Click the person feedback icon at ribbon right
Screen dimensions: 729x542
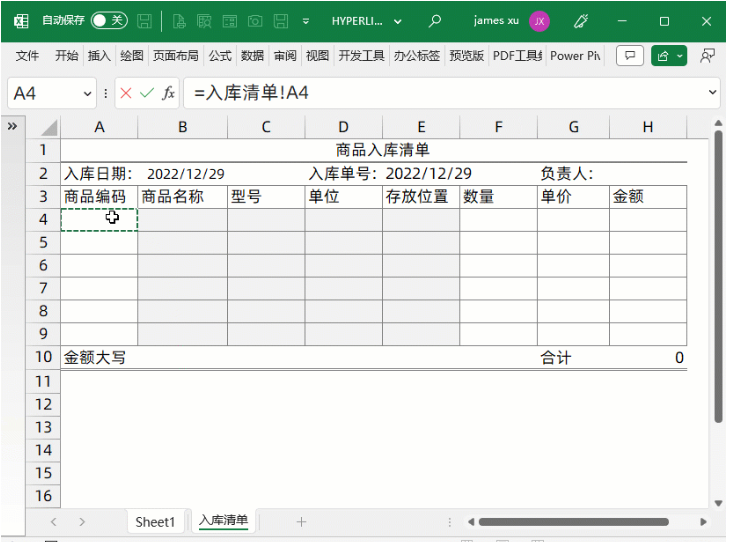pos(707,56)
